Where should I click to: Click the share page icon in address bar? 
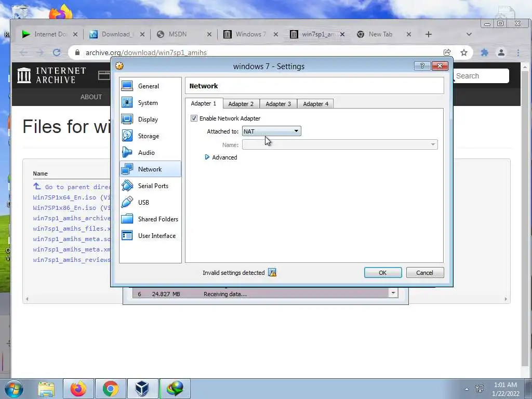pos(447,52)
